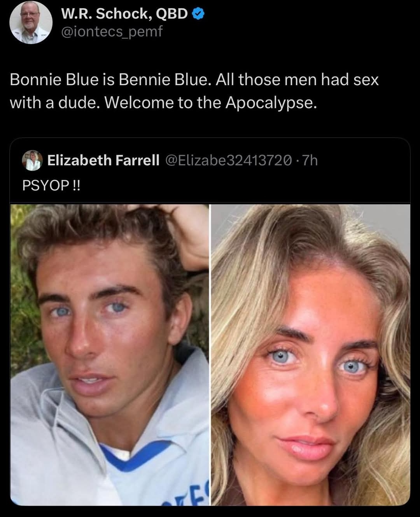Open the Elizabeth Farrell display name
The image size is (420, 517).
(103, 160)
